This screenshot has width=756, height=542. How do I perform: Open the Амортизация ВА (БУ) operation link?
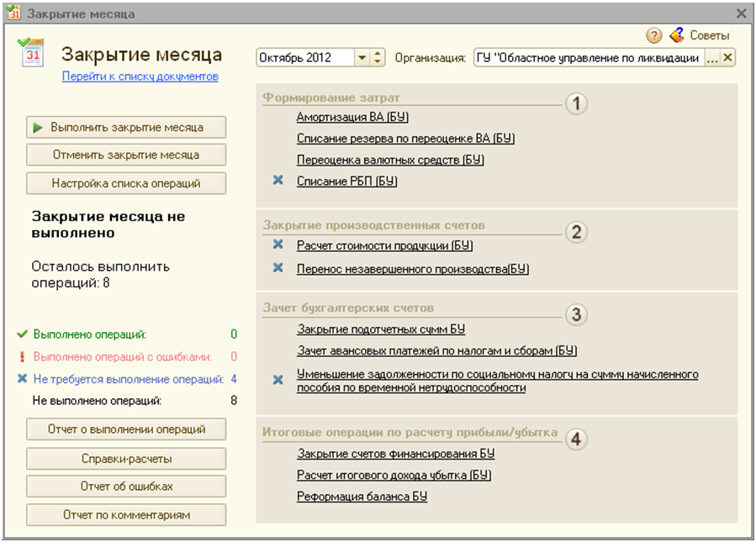point(352,118)
